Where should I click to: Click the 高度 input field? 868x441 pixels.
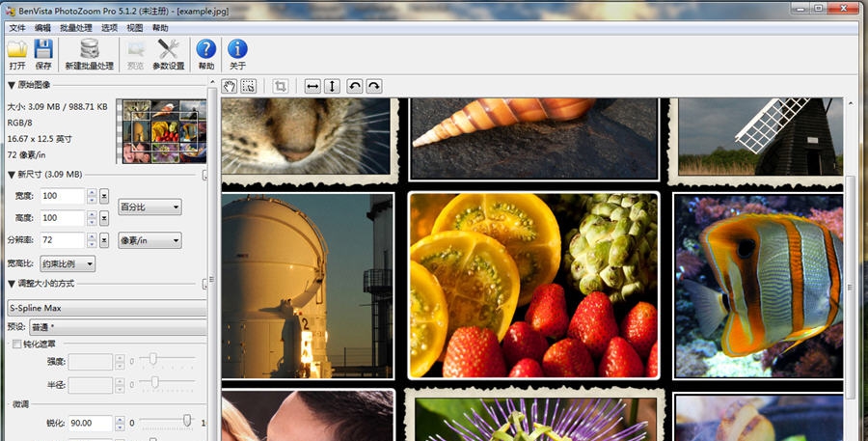[62, 218]
